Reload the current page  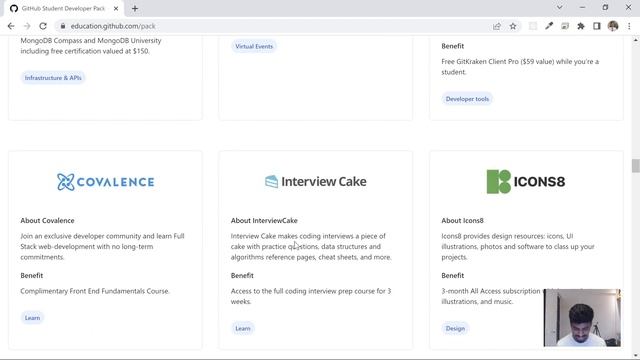[43, 26]
